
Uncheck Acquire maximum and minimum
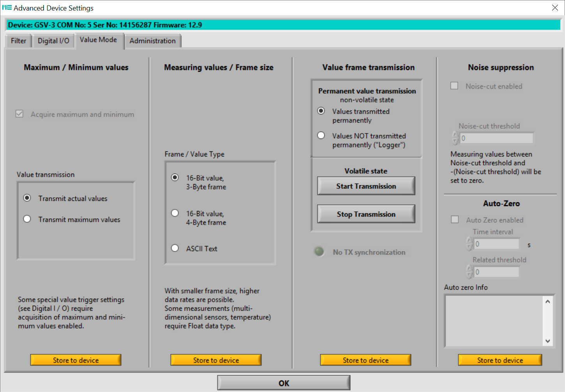click(19, 114)
